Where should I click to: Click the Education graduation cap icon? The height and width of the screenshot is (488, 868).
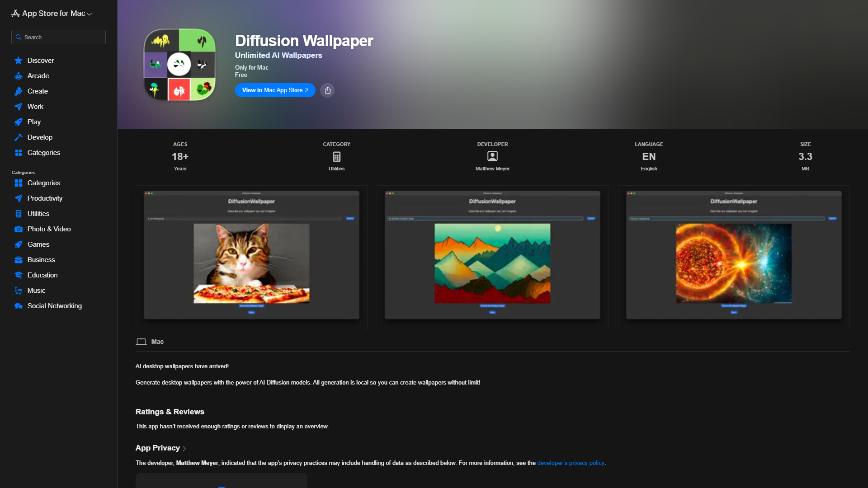[19, 275]
